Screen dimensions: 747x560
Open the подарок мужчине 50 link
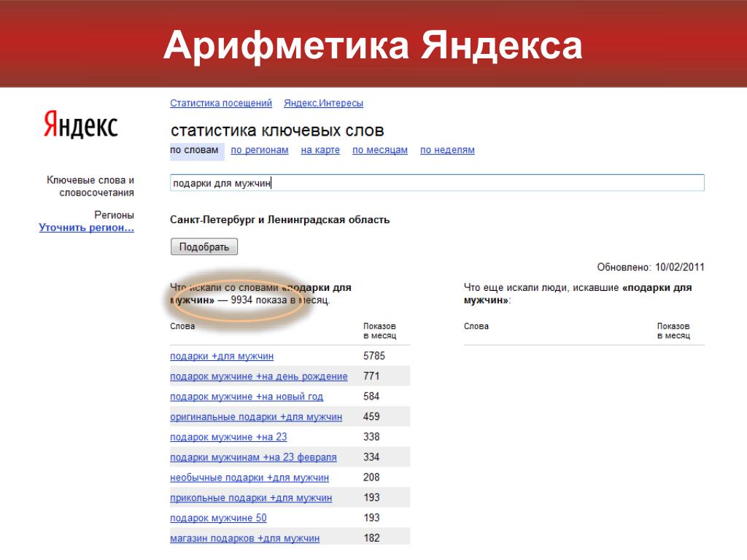tap(218, 518)
